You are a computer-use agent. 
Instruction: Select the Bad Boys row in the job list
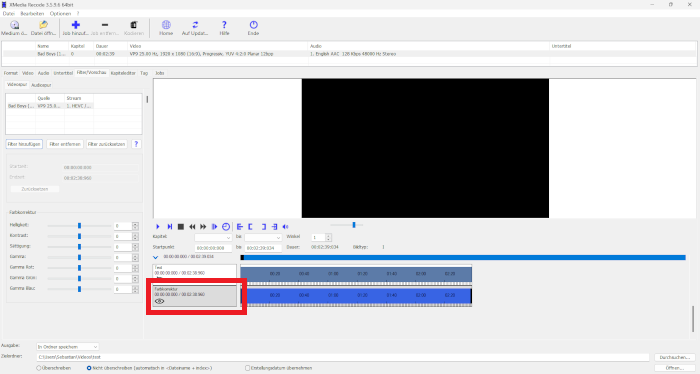click(x=350, y=54)
